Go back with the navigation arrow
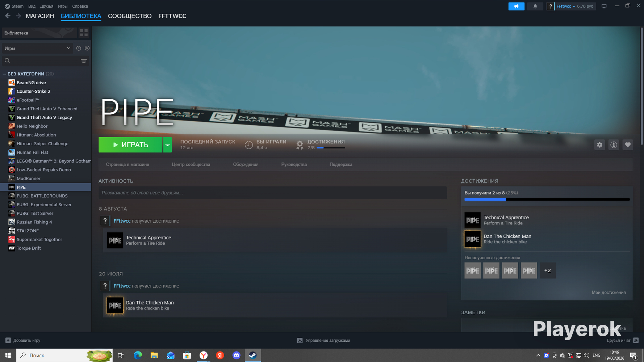644x362 pixels. tap(8, 16)
